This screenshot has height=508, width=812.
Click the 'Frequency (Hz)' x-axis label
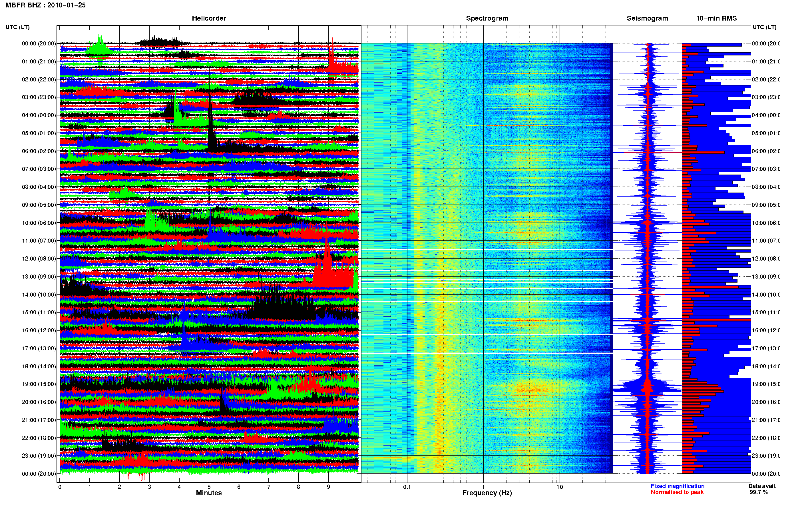tap(487, 493)
